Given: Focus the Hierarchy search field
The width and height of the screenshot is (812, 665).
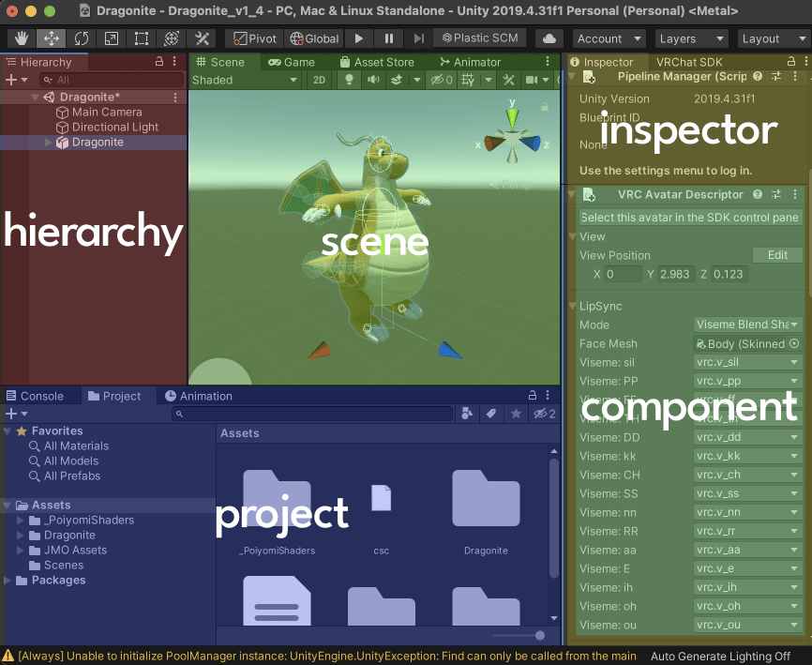Looking at the screenshot, I should coord(112,80).
